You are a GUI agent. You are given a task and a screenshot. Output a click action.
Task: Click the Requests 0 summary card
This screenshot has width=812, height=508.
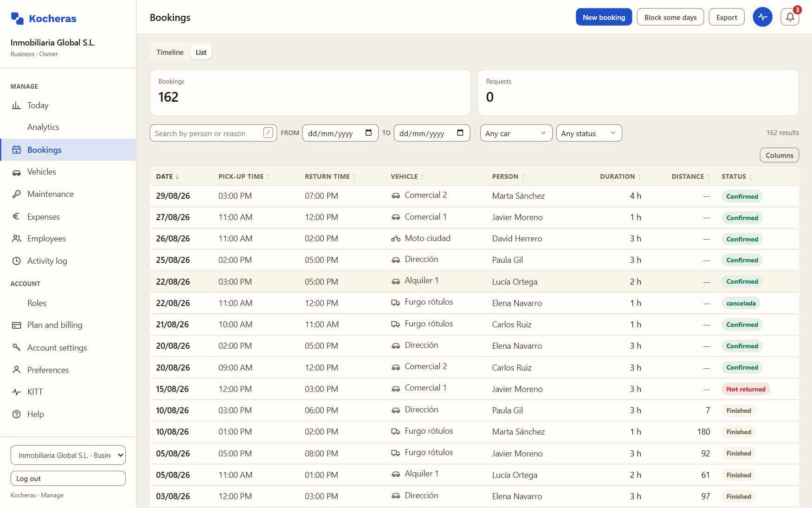point(638,92)
